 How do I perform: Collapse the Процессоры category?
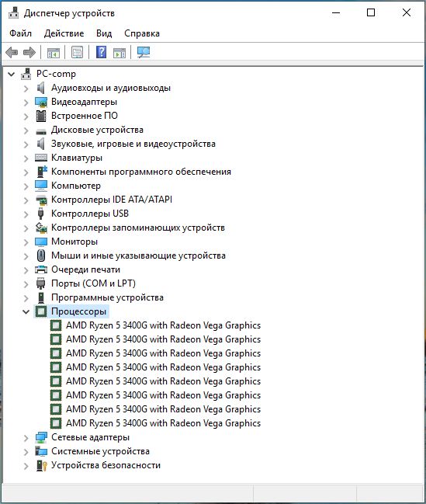point(26,311)
